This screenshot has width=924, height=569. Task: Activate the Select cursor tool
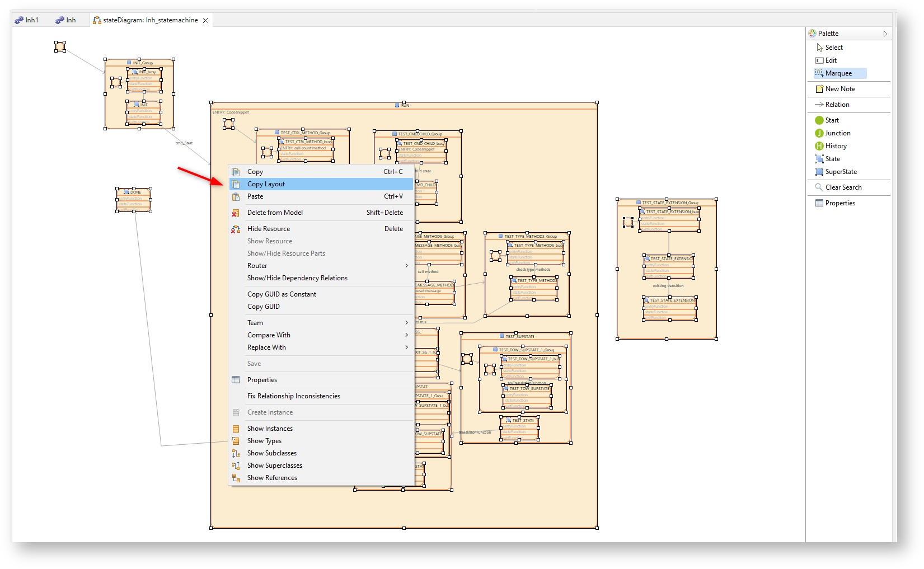[x=833, y=48]
